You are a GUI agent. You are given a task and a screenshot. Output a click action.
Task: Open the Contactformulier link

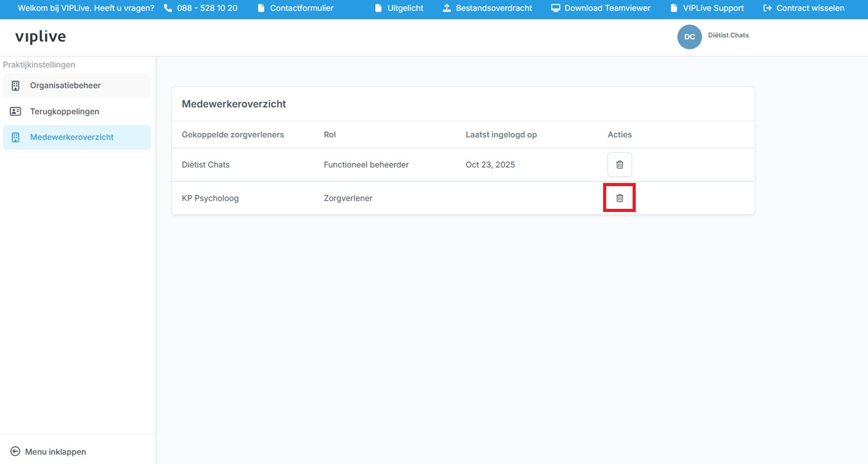click(296, 8)
